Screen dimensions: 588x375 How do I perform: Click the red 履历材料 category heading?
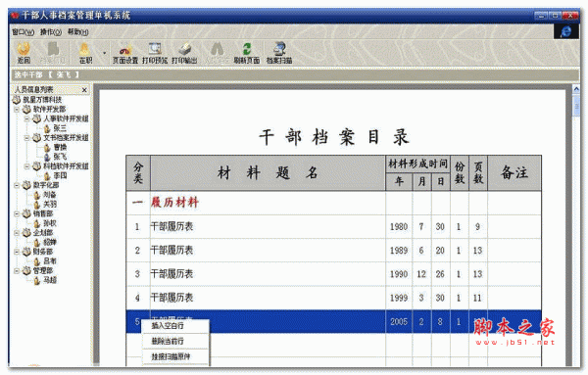coord(174,203)
